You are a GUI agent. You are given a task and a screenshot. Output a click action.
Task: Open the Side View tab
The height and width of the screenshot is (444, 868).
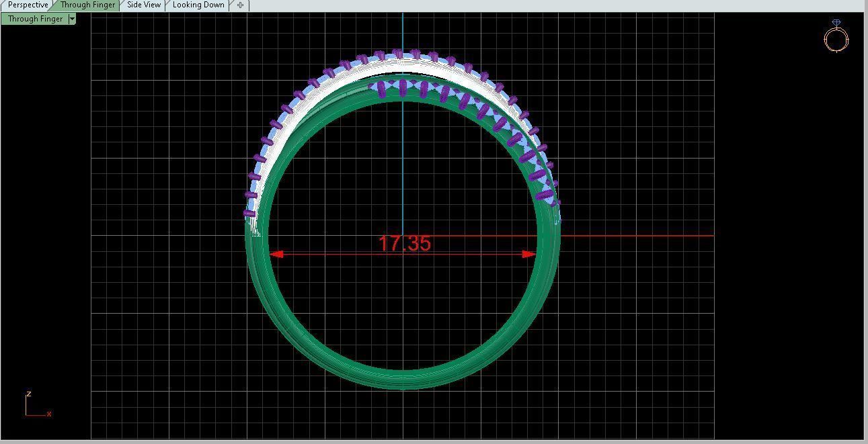(x=144, y=5)
